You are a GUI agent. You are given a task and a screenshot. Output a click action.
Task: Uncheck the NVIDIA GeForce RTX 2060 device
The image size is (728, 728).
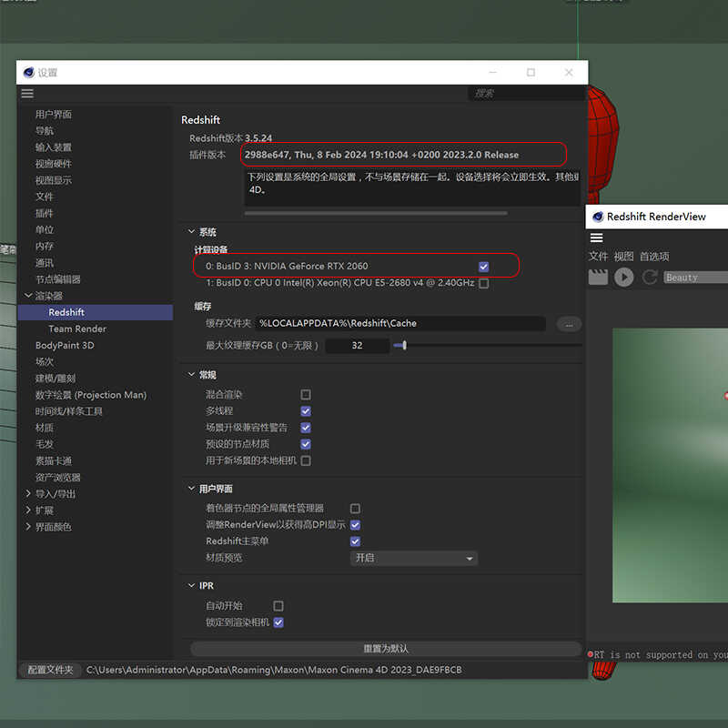(x=483, y=265)
